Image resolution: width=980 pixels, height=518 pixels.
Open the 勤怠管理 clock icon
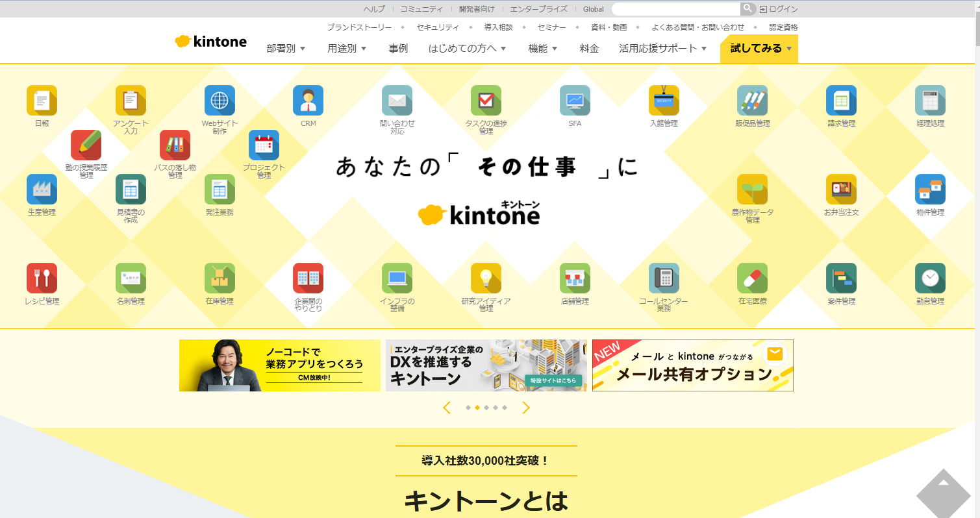[930, 278]
